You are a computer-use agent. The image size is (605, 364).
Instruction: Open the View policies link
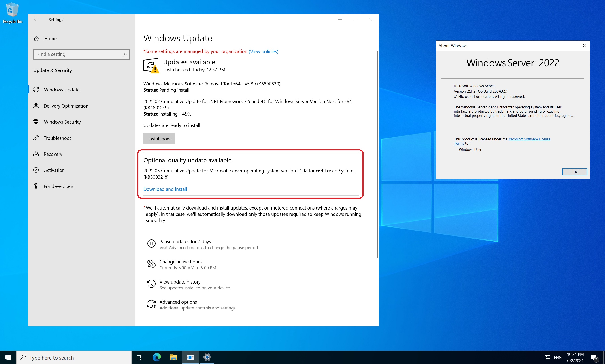263,51
